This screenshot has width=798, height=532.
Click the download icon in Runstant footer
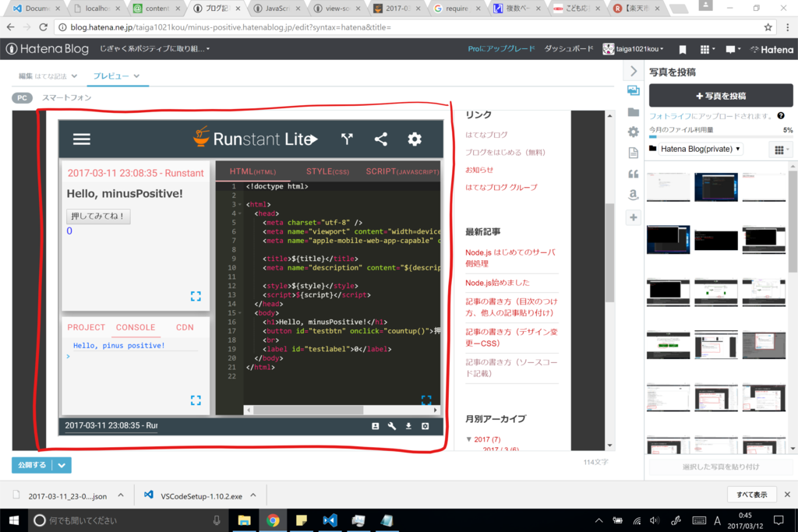click(408, 426)
